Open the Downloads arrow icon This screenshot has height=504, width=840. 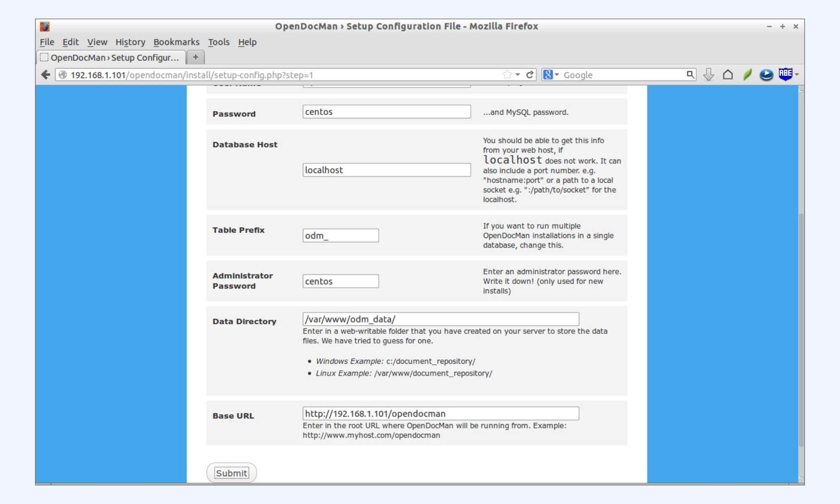[x=709, y=75]
